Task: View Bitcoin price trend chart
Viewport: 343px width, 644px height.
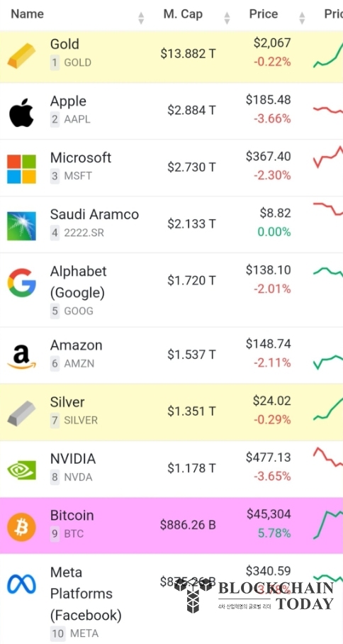Action: tap(328, 524)
